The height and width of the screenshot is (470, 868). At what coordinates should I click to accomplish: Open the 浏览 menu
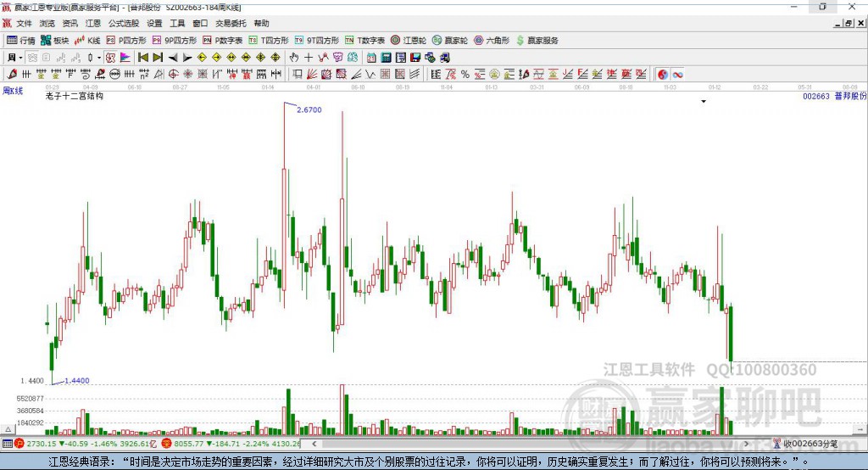(x=47, y=23)
